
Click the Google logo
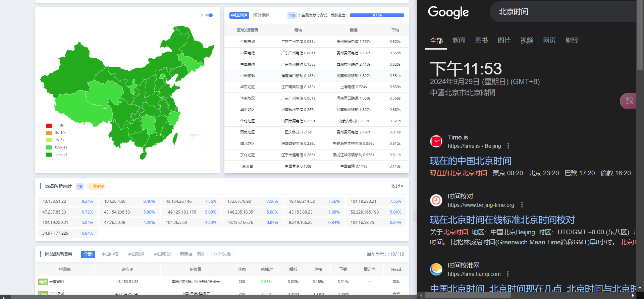(x=448, y=12)
